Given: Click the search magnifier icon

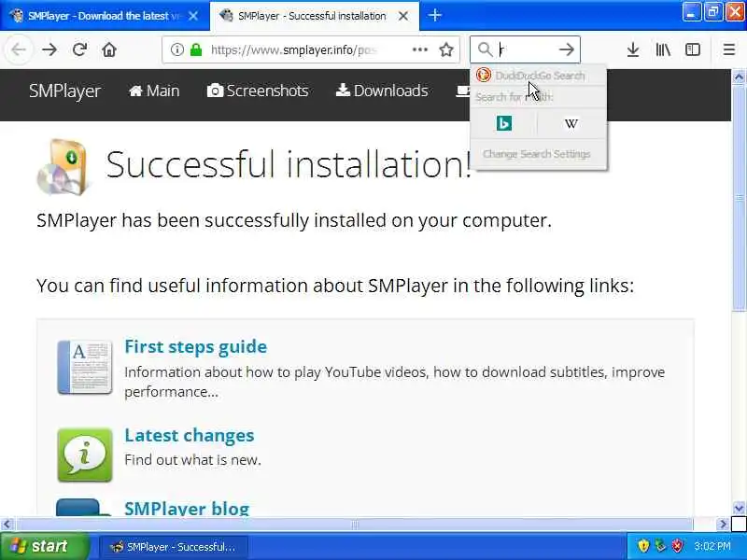Looking at the screenshot, I should click(485, 49).
